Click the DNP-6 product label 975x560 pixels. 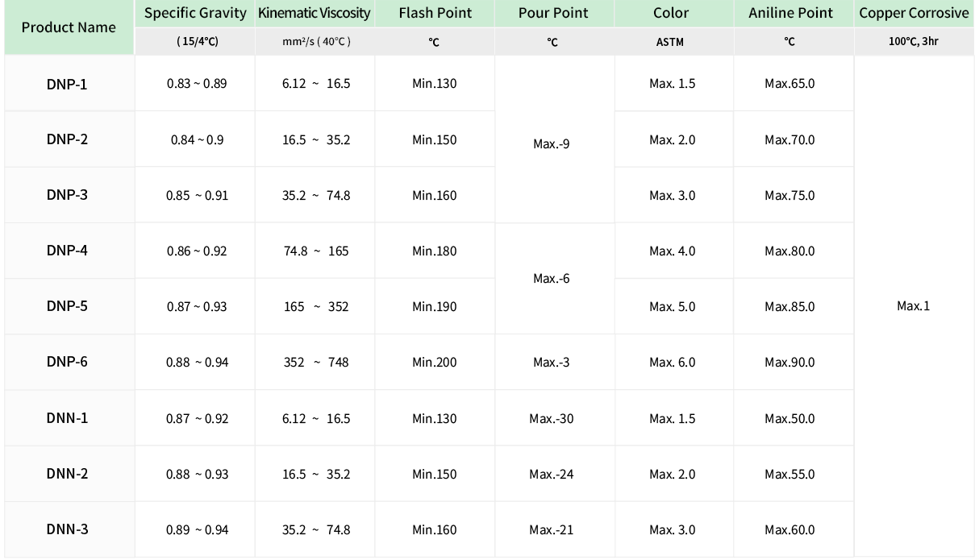tap(68, 362)
